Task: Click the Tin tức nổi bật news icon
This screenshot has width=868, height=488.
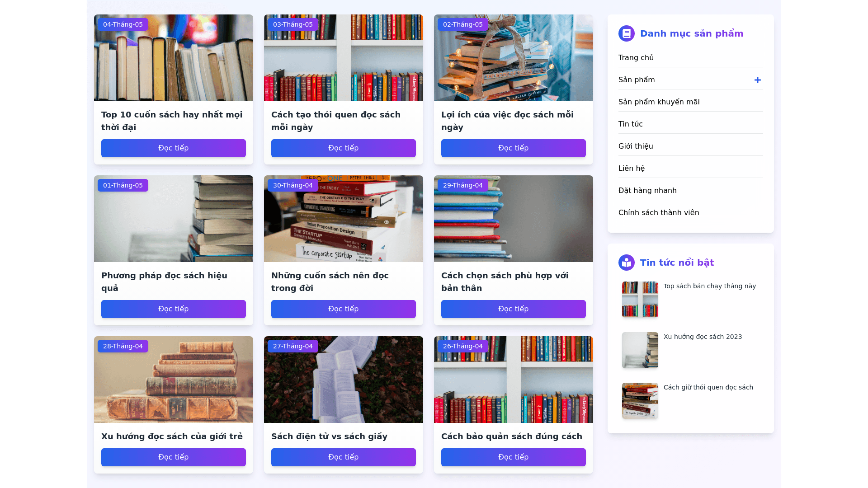Action: [x=627, y=263]
